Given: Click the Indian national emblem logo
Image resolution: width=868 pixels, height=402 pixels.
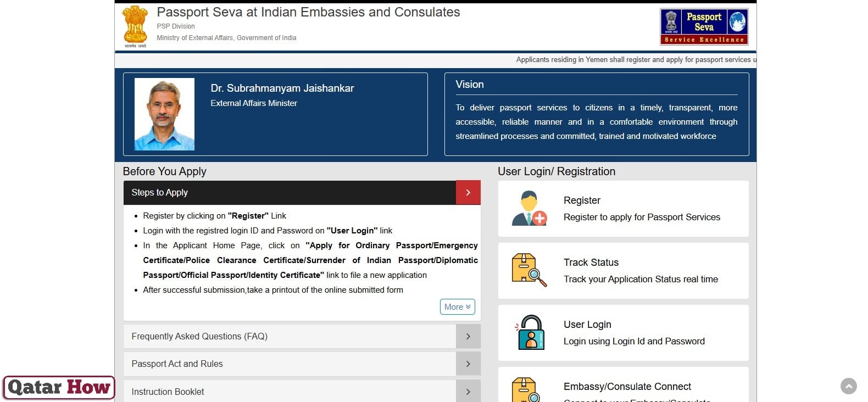Looking at the screenshot, I should tap(136, 26).
